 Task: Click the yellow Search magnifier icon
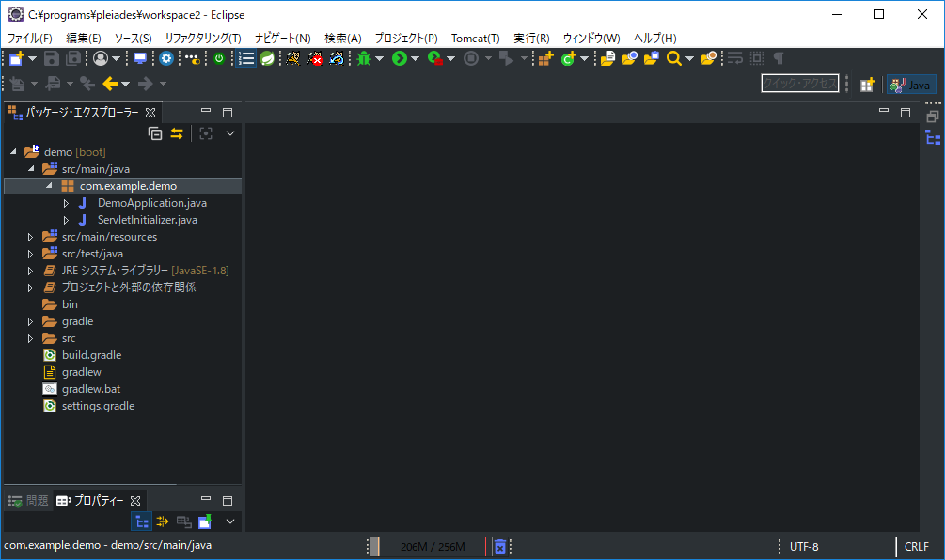[674, 58]
